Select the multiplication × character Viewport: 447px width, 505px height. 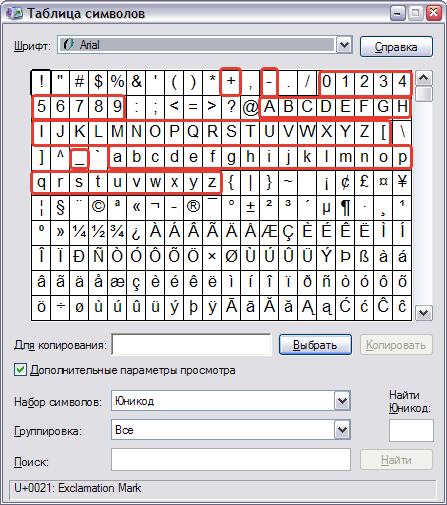click(x=212, y=257)
